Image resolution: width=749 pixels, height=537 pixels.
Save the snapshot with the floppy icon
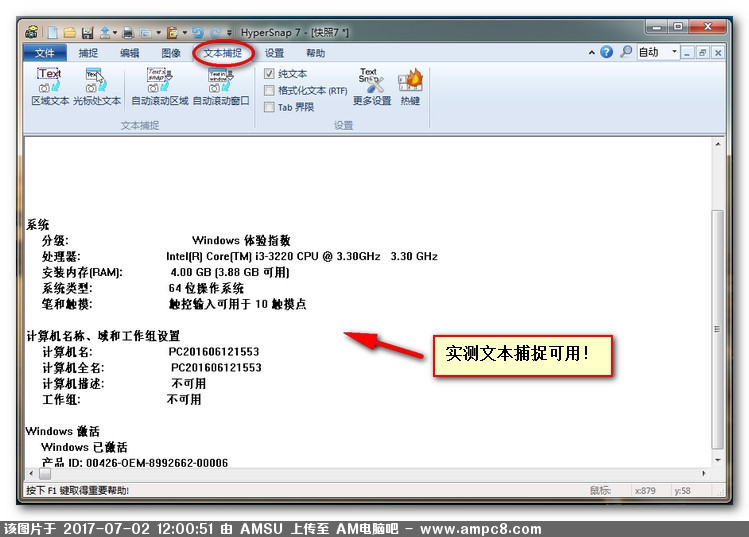pyautogui.click(x=87, y=32)
